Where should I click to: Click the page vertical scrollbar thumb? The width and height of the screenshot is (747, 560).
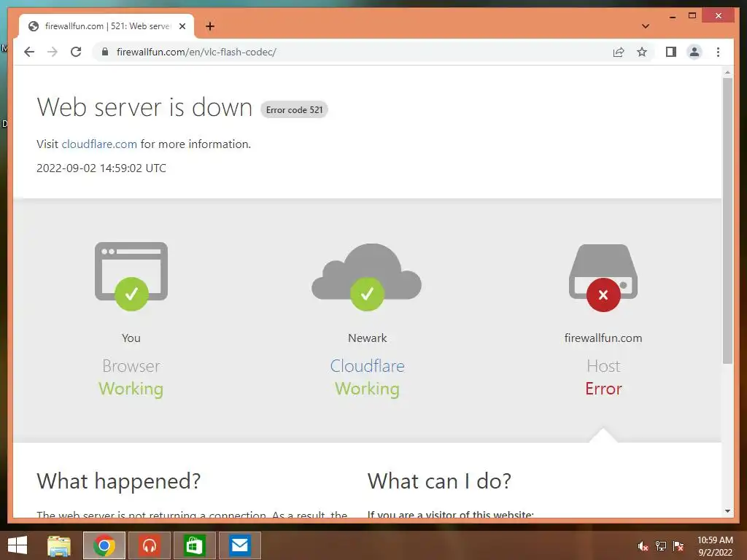click(x=727, y=220)
